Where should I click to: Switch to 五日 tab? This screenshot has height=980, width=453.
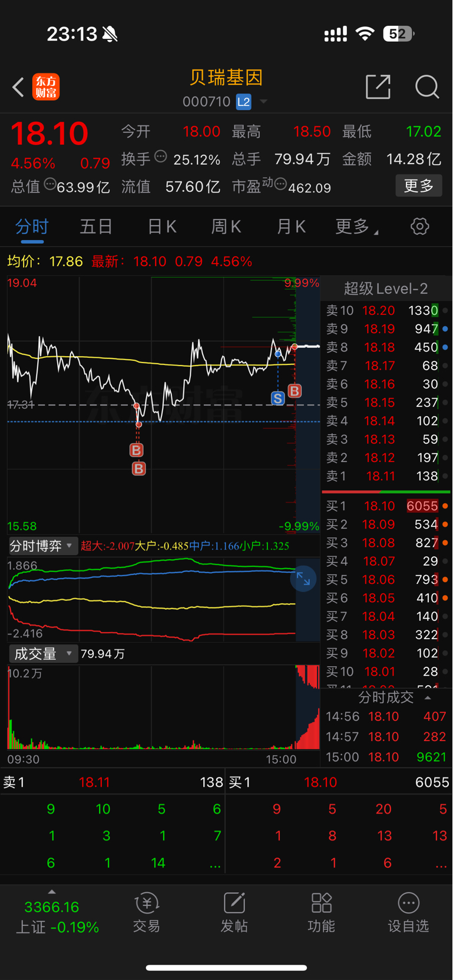(x=96, y=227)
